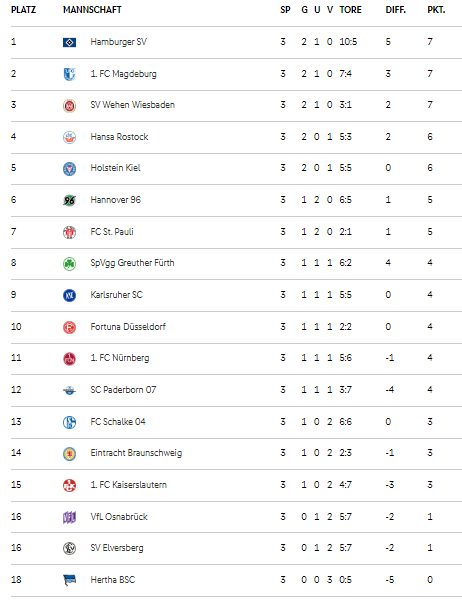Viewport: 462px width, 607px height.
Task: Click the SpVgg Greuther Fürth cloverleaf logo
Action: [x=69, y=264]
